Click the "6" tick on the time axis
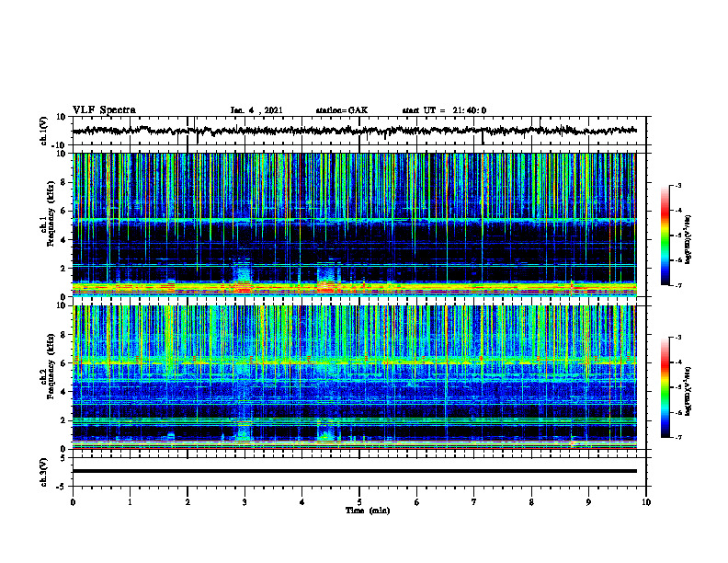728x563 pixels. point(417,502)
